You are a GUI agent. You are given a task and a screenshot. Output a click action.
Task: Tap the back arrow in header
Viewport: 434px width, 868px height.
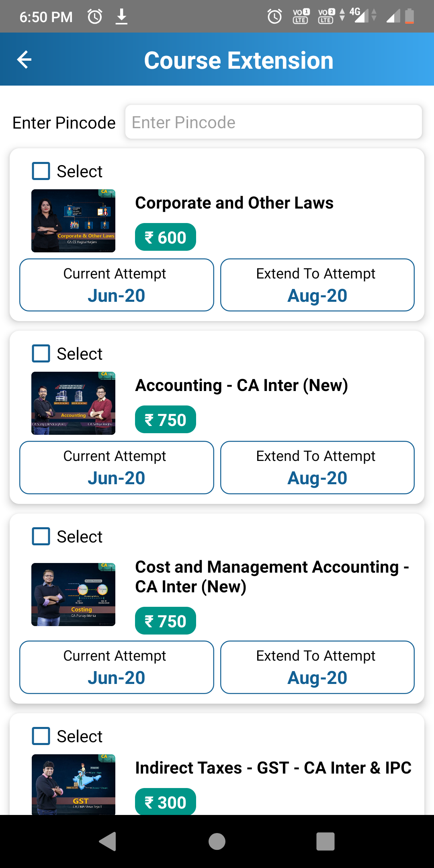pos(24,60)
